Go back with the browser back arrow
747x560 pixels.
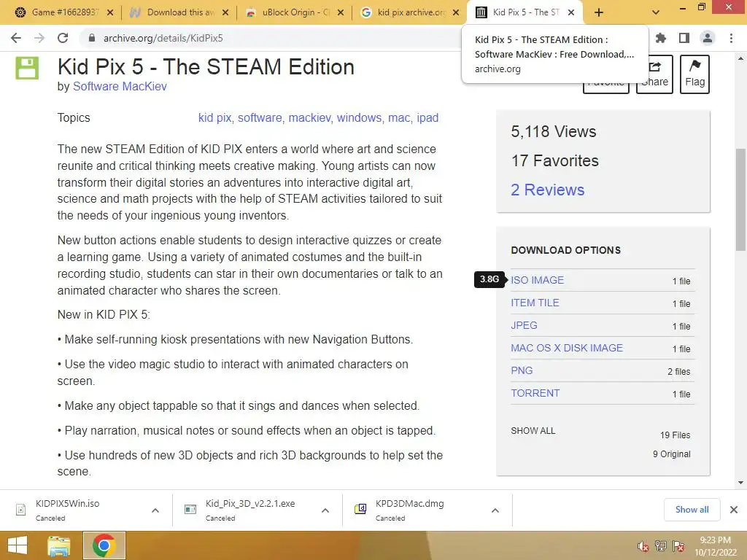pos(16,38)
